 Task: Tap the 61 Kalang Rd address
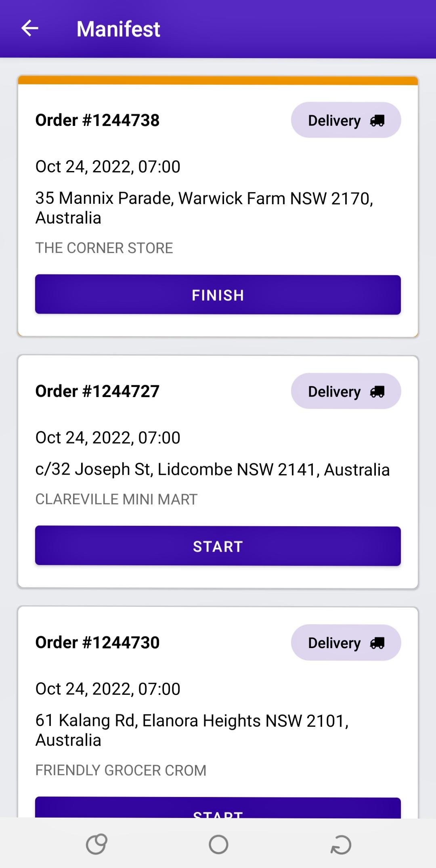tap(192, 730)
